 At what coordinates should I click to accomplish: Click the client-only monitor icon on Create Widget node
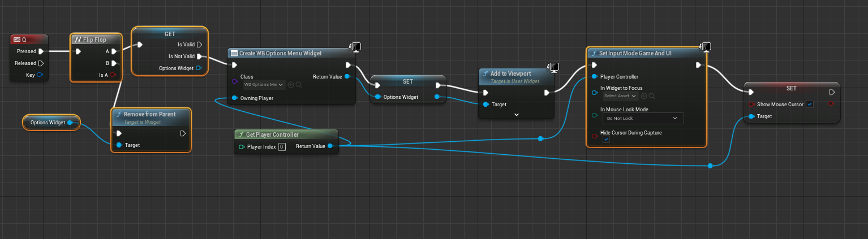coord(356,47)
